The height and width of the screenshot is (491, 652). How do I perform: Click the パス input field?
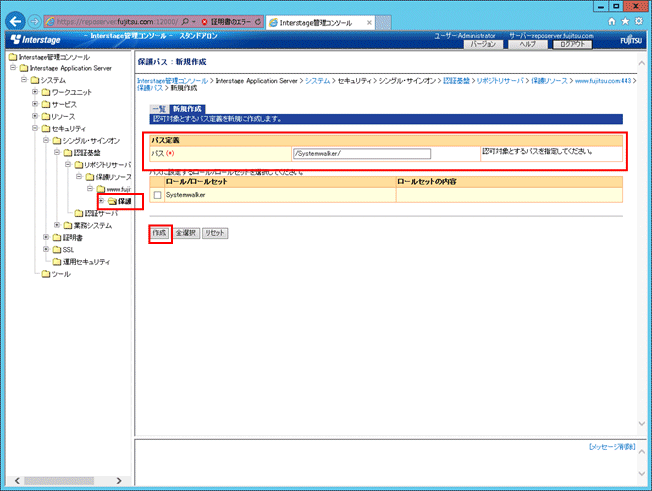click(x=361, y=154)
